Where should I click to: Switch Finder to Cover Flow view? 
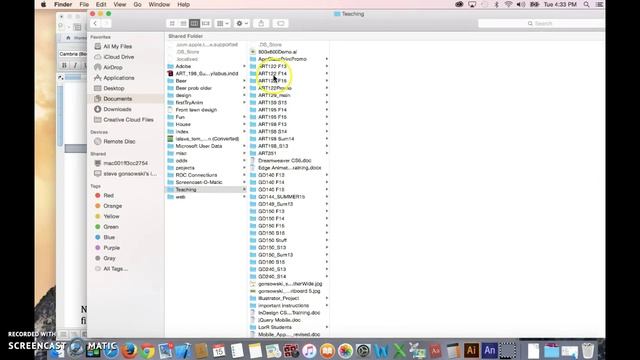pos(206,24)
